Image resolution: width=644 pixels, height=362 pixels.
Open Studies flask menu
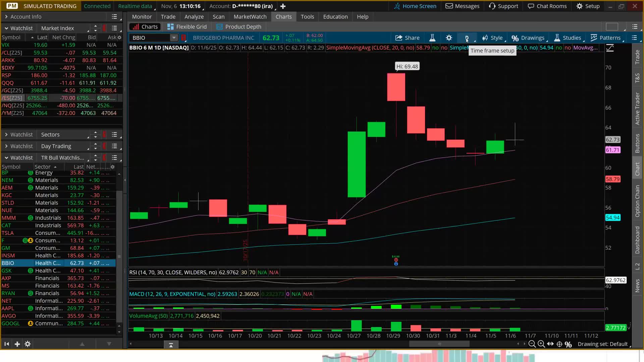coord(568,38)
